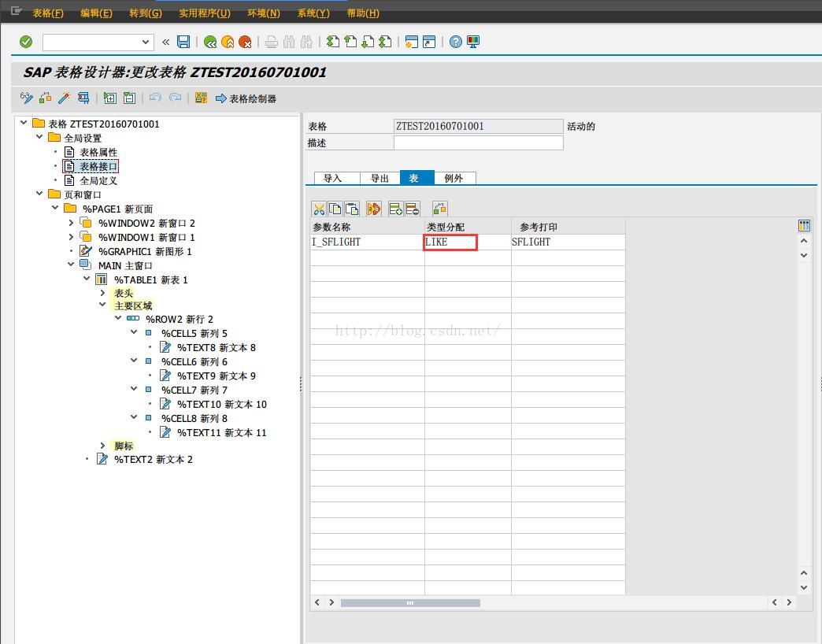The image size is (822, 644).
Task: Click the a-b rename icon above the table
Action: [374, 209]
